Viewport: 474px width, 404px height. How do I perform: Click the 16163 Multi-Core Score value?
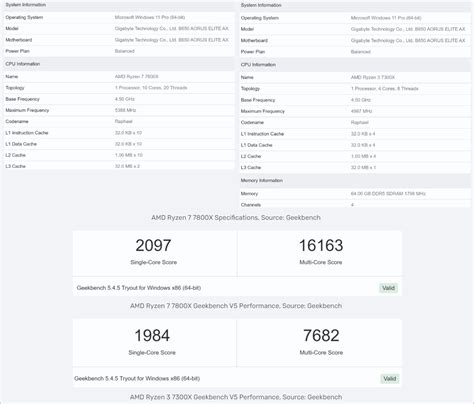tap(321, 246)
